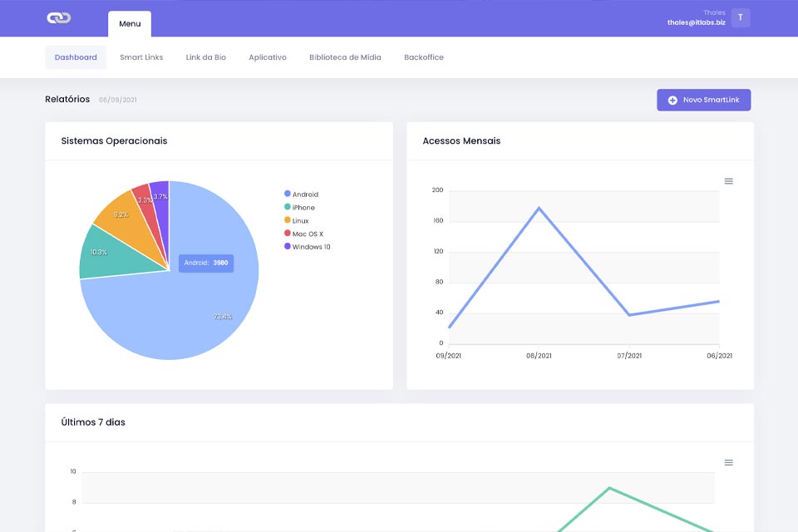This screenshot has height=532, width=798.
Task: Toggle Android series in pie legend
Action: point(301,194)
